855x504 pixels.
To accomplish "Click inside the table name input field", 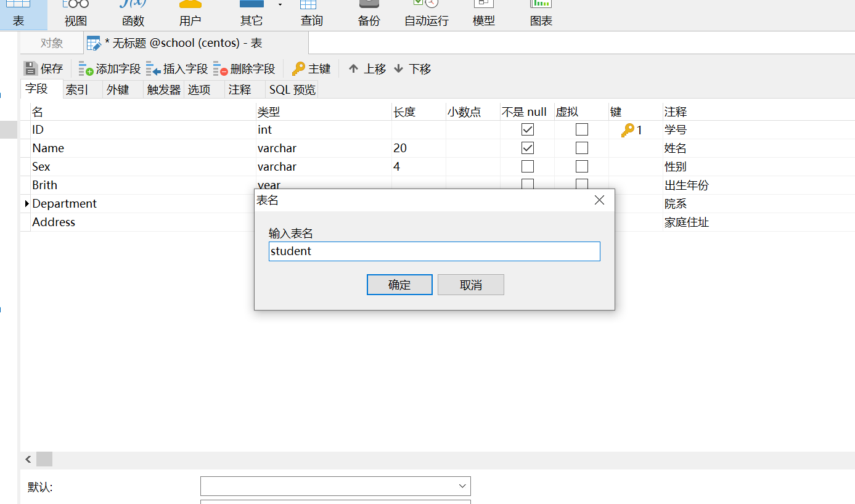I will [x=434, y=251].
